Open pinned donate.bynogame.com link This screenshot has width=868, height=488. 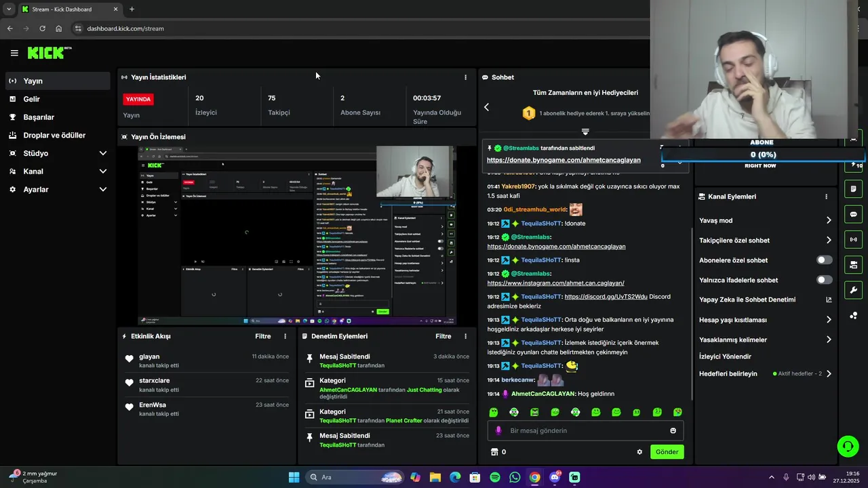coord(564,160)
